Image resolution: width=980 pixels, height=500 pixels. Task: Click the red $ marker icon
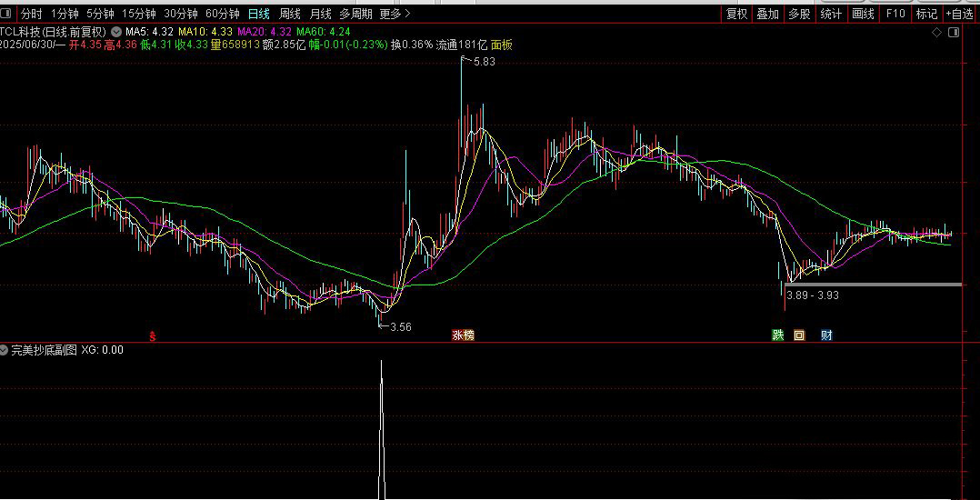tap(152, 336)
